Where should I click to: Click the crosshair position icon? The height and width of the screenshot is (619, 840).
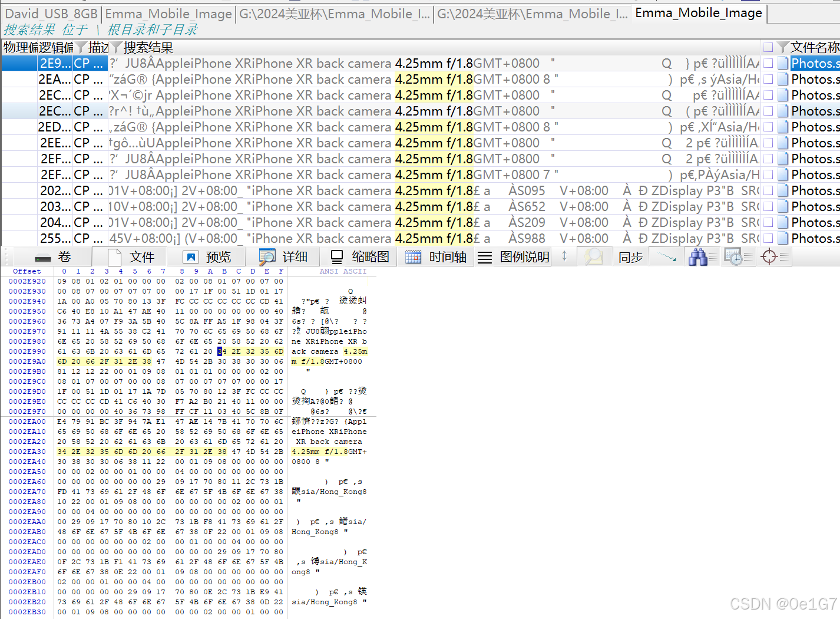(775, 257)
